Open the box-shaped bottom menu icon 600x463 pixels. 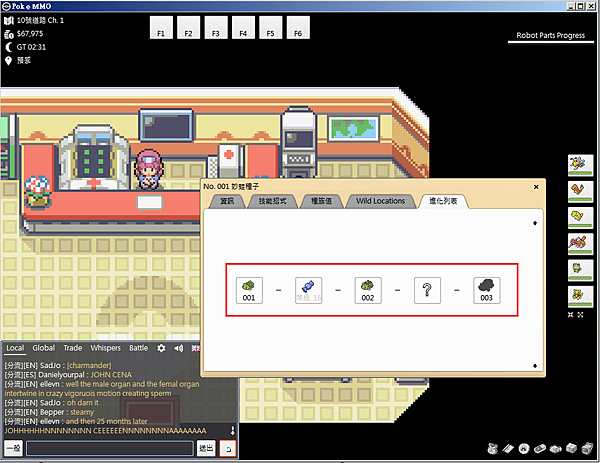pos(571,448)
